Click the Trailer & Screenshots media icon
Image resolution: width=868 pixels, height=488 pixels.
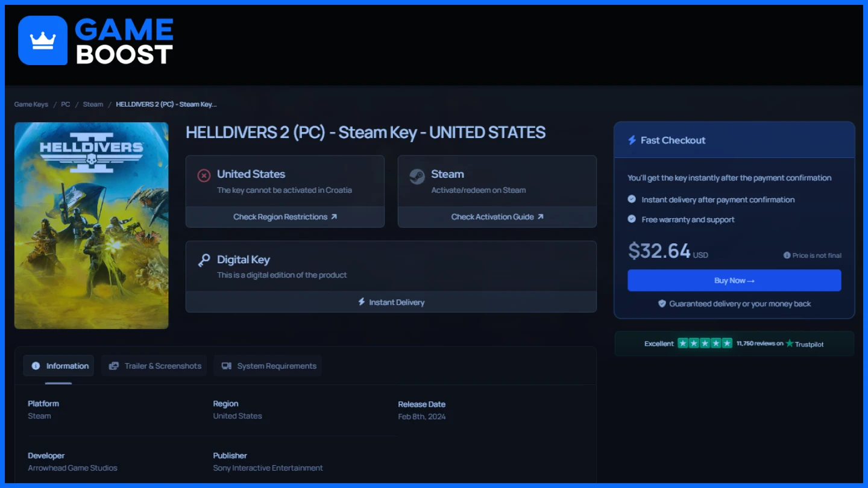tap(114, 366)
